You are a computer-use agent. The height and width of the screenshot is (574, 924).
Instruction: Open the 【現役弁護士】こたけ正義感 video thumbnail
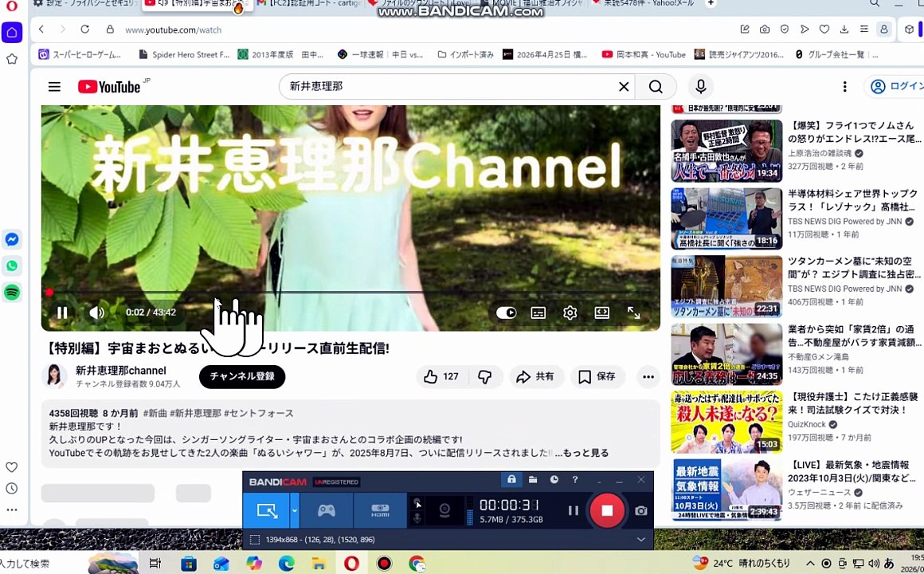click(x=726, y=422)
